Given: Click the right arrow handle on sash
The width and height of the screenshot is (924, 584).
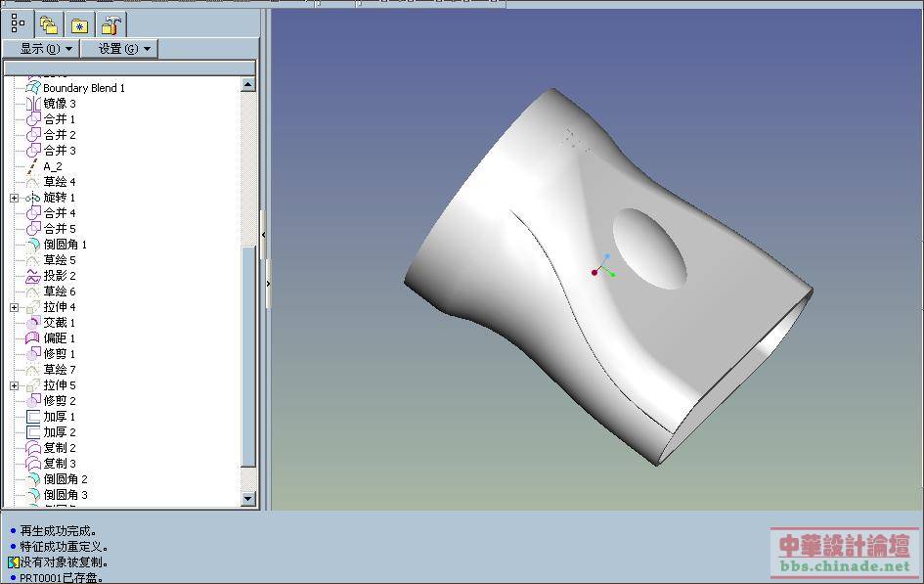Looking at the screenshot, I should coord(268,284).
